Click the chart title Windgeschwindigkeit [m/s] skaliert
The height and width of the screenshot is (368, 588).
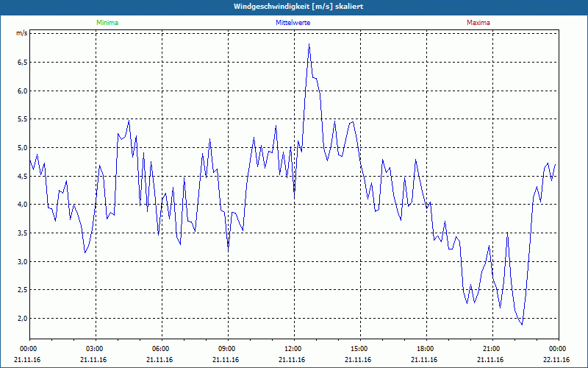[298, 7]
